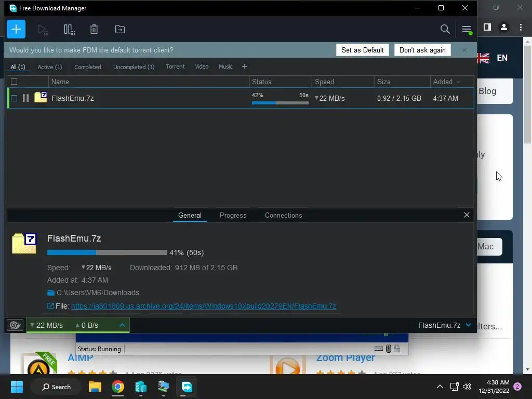Open Windows Start menu
This screenshot has height=399, width=532.
click(17, 387)
